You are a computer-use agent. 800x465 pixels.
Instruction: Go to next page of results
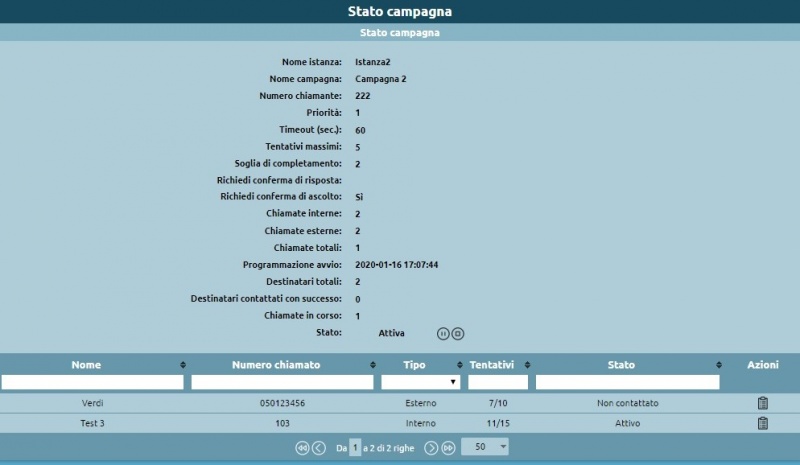431,448
